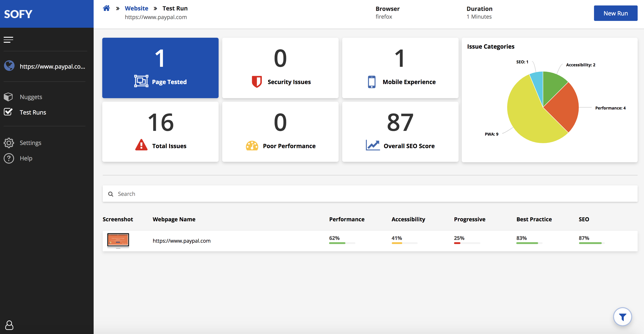Viewport: 644px width, 334px height.
Task: Click the Overall SEO Score chart icon
Action: point(373,145)
